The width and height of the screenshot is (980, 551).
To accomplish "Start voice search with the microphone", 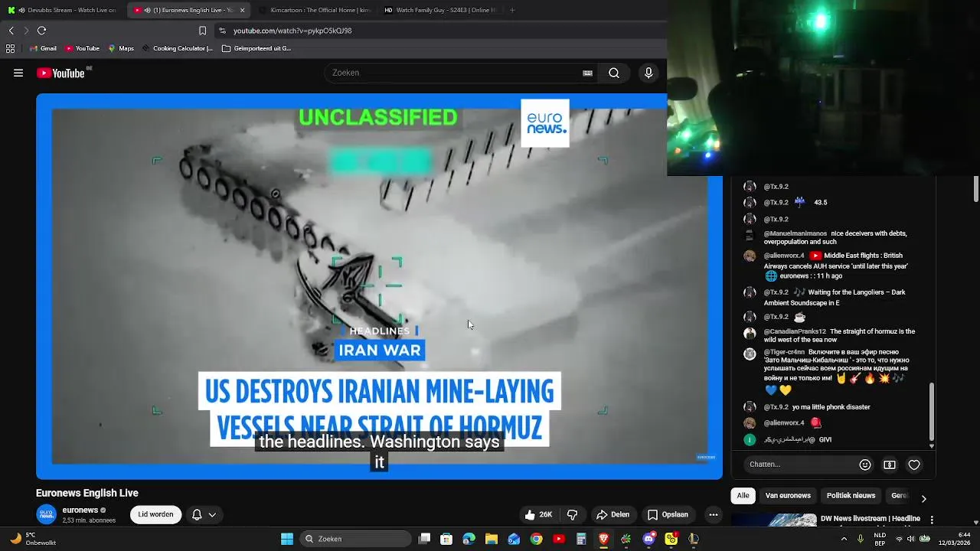I will pyautogui.click(x=648, y=73).
